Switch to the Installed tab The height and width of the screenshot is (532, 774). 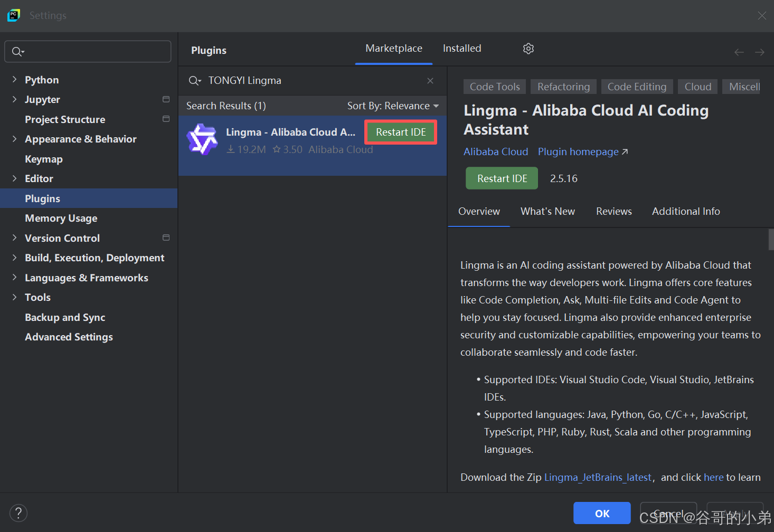(462, 49)
